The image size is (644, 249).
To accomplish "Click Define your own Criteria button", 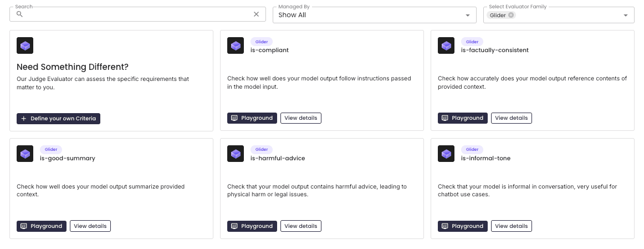I will pos(58,118).
